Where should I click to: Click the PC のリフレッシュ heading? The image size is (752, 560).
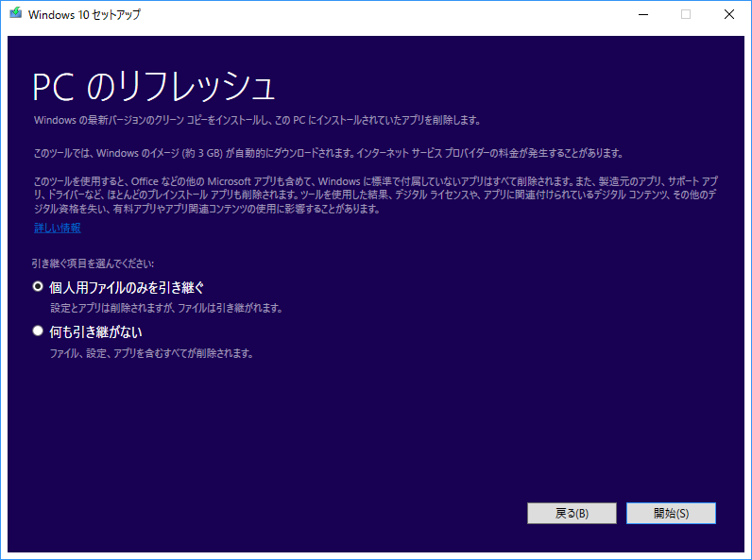(x=153, y=86)
